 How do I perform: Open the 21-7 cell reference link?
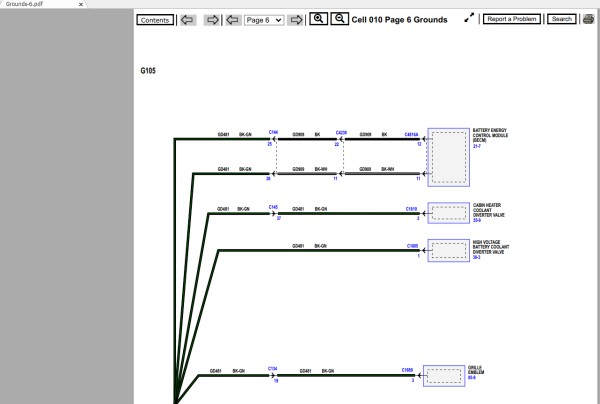click(x=476, y=146)
